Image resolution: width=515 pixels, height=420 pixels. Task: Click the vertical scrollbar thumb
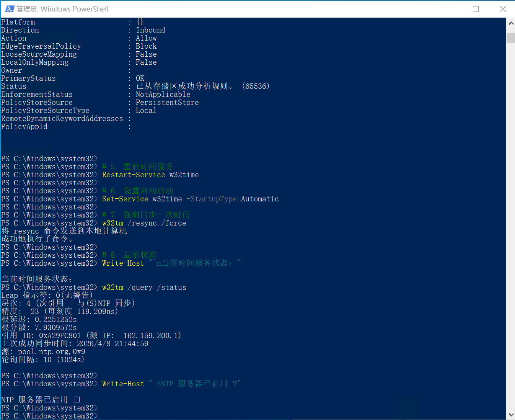tap(511, 38)
